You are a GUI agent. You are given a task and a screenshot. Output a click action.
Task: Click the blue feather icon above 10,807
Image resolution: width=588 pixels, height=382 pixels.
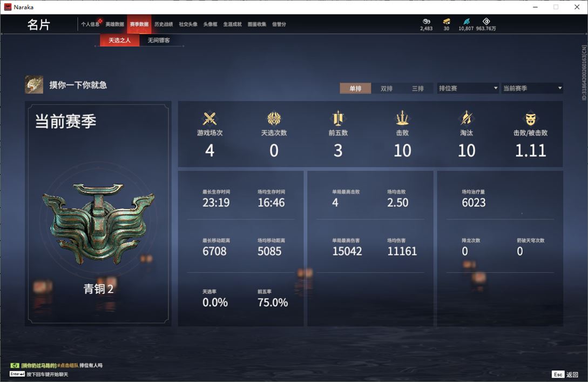click(466, 22)
